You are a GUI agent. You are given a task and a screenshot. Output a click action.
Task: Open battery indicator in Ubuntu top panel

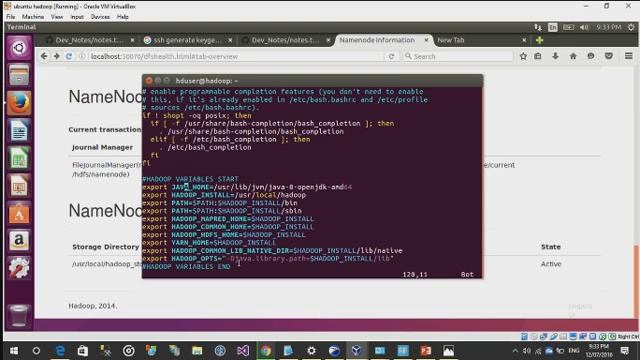(568, 27)
